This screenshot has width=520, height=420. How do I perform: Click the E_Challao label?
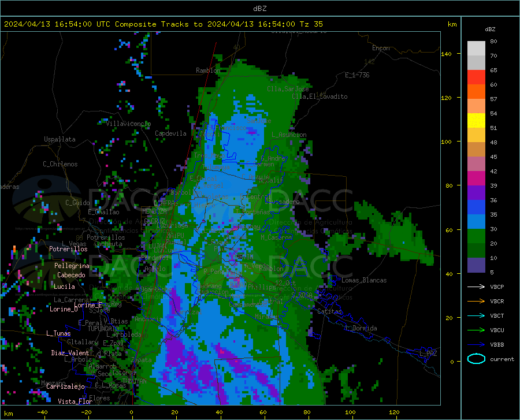point(103,212)
